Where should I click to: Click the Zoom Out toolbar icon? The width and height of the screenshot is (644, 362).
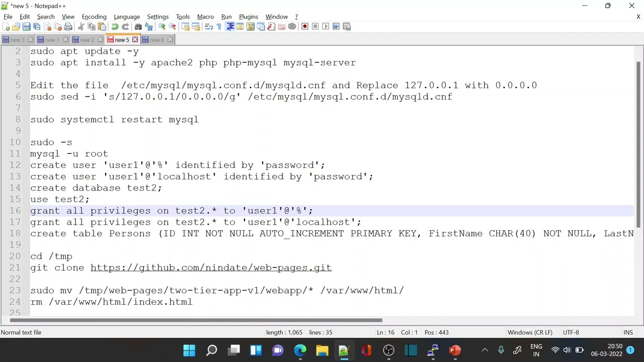[x=172, y=27]
